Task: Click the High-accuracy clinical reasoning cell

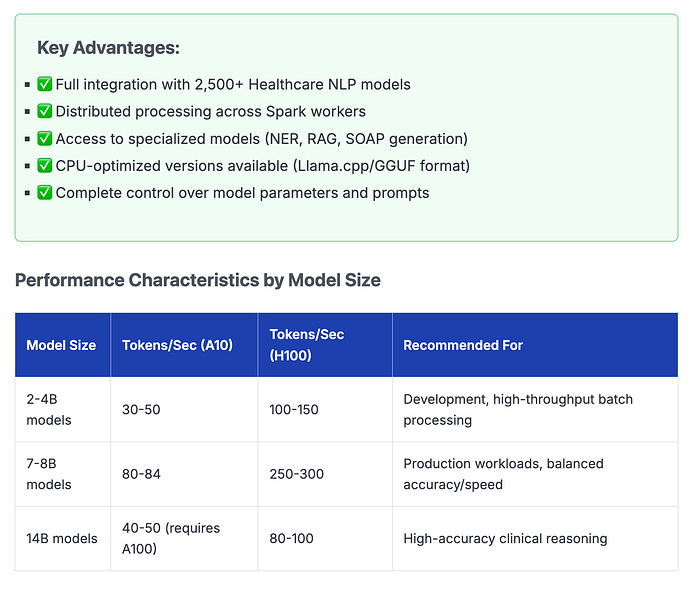Action: (505, 538)
